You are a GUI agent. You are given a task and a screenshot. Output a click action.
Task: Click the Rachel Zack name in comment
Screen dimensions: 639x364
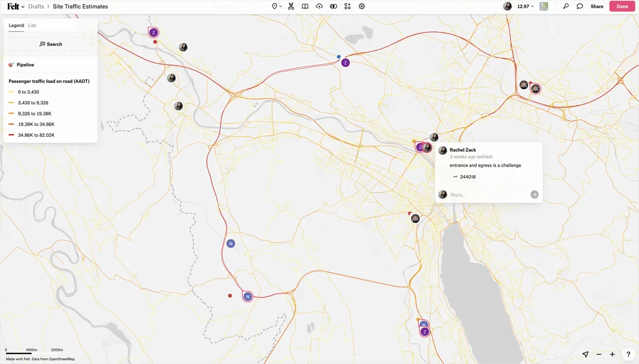coord(463,150)
